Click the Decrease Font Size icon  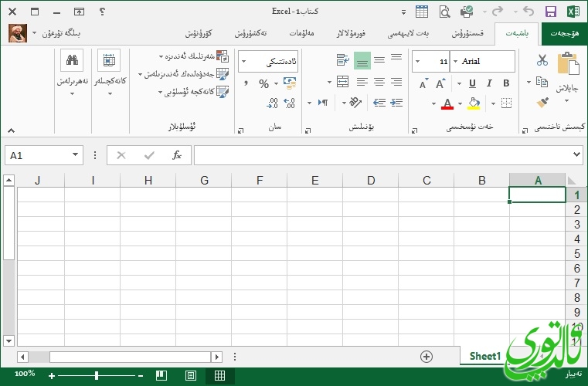(x=423, y=84)
